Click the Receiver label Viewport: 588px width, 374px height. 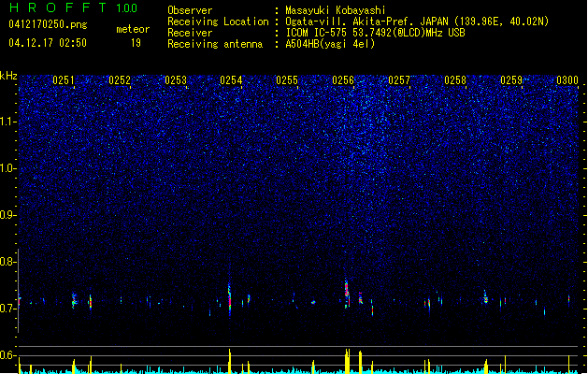click(190, 33)
